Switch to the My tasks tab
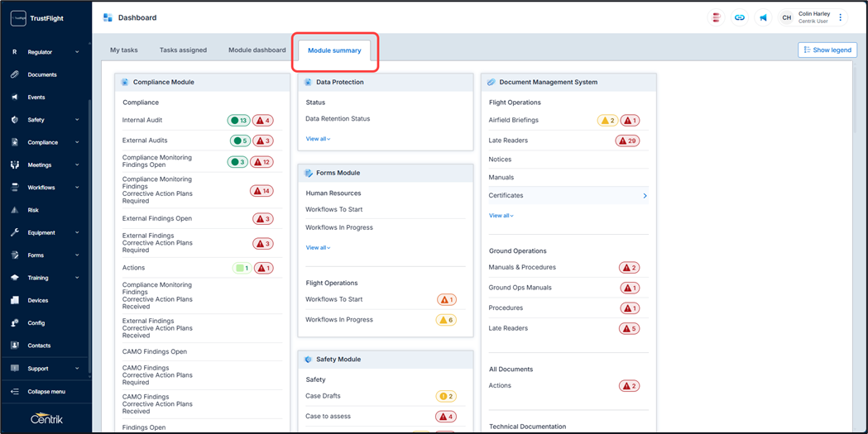 pos(124,50)
